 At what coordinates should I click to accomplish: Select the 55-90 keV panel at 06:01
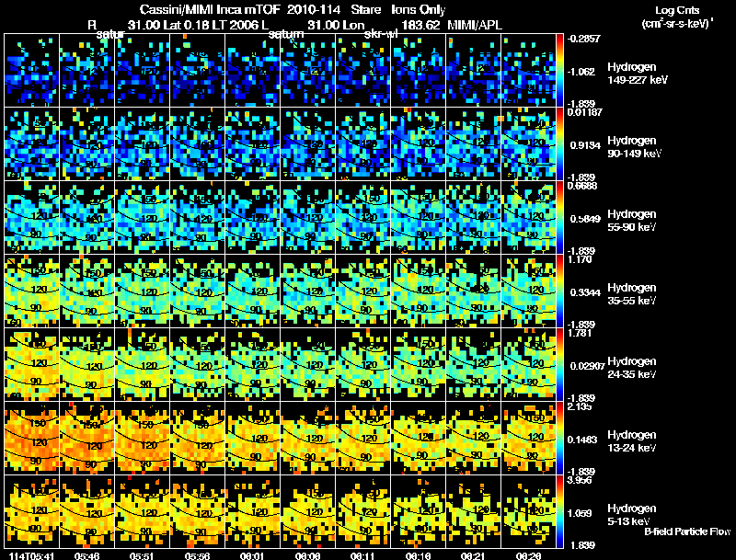click(252, 217)
